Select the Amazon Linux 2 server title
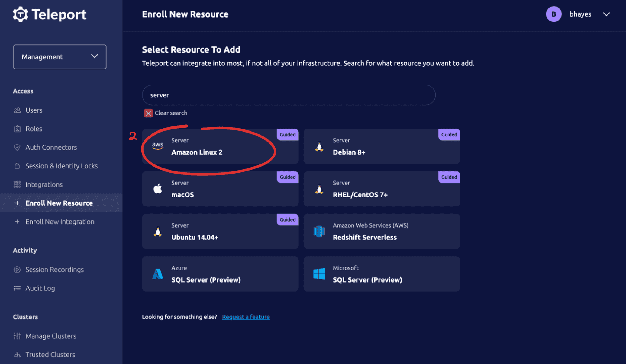 [197, 152]
